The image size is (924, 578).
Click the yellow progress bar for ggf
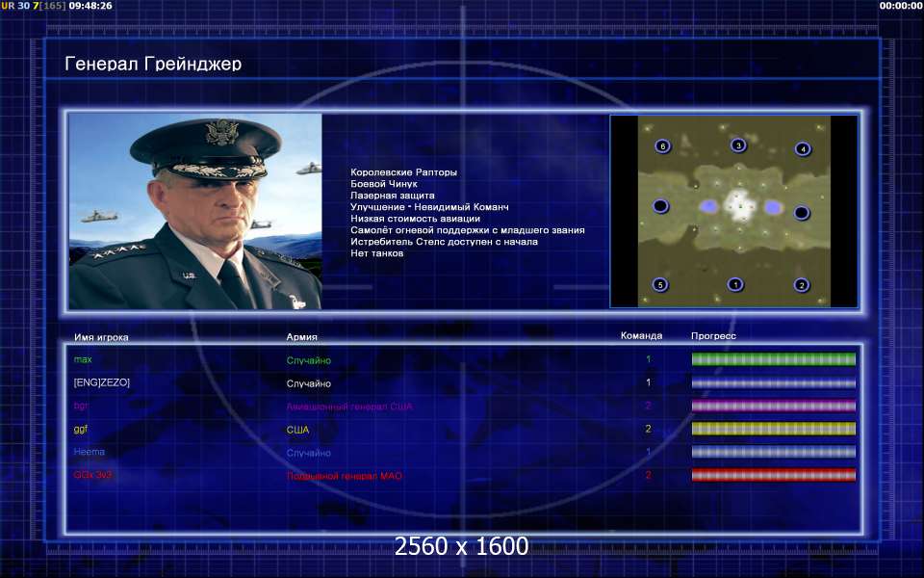pos(773,429)
